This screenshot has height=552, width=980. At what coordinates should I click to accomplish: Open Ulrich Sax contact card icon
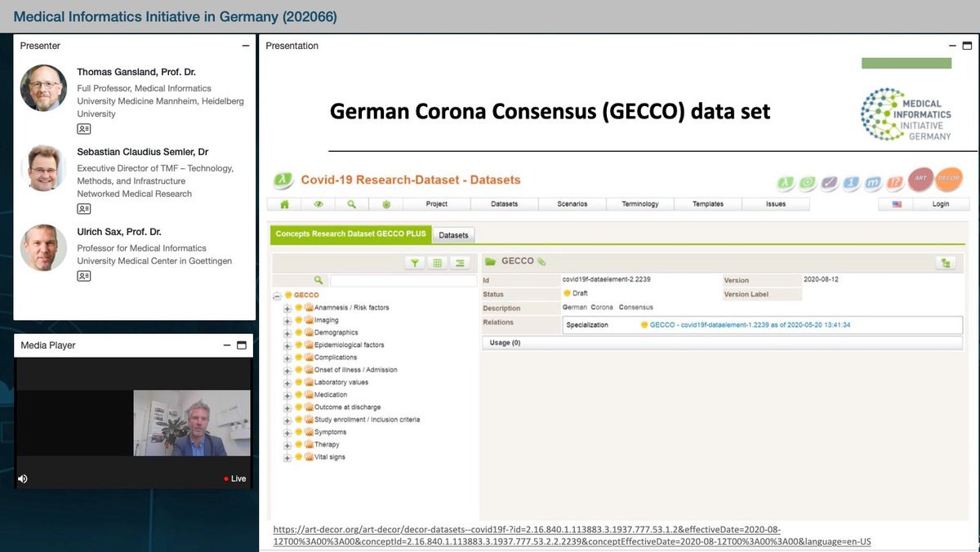[x=84, y=276]
